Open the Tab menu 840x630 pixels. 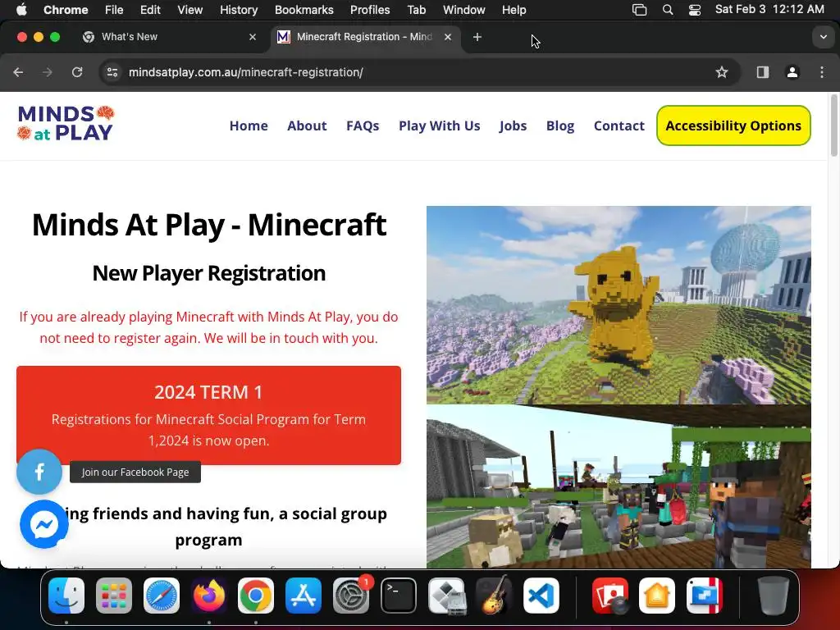(x=416, y=10)
